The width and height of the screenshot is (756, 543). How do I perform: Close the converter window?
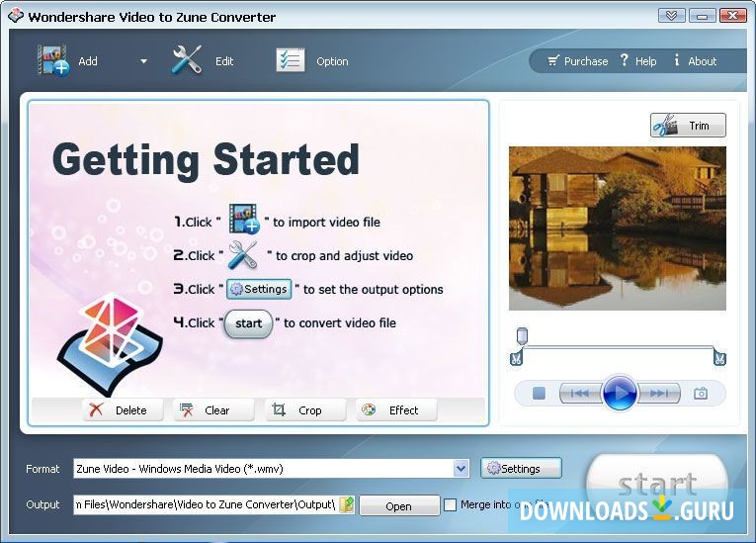(x=733, y=16)
